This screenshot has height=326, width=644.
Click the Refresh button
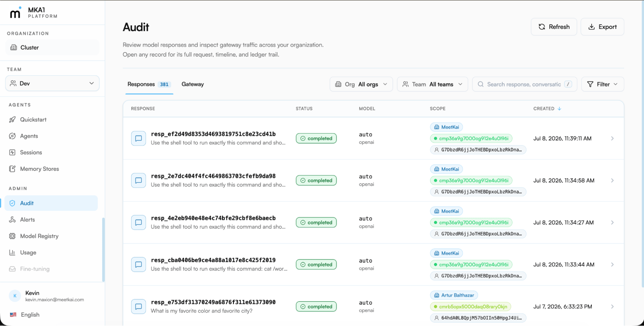pyautogui.click(x=554, y=27)
